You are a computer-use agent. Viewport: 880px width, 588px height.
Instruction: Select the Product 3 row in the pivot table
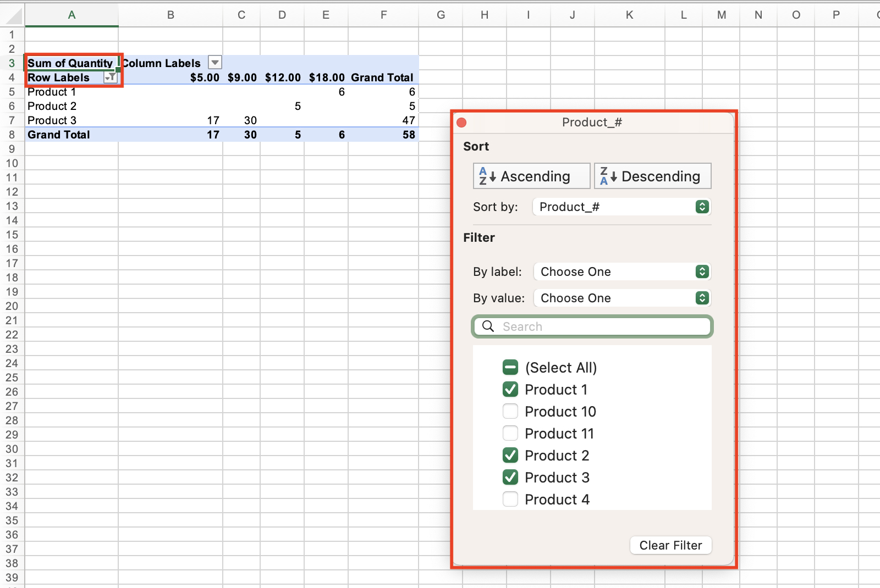(x=51, y=120)
